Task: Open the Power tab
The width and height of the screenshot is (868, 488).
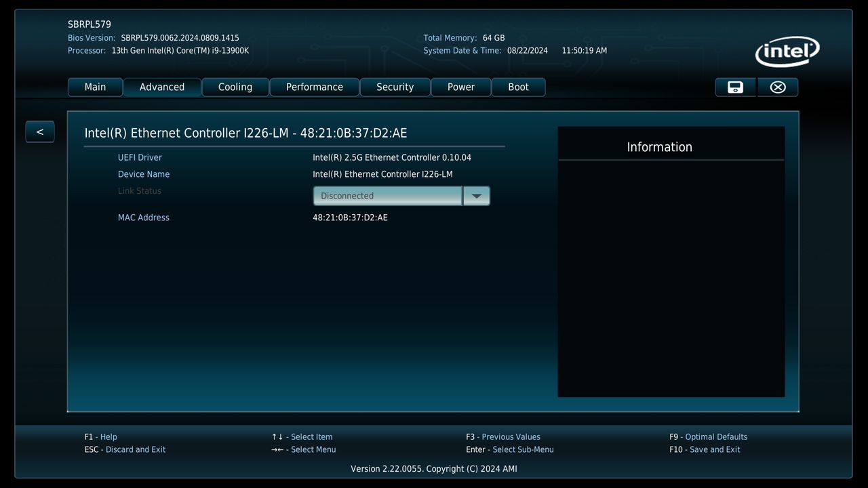Action: pyautogui.click(x=461, y=87)
